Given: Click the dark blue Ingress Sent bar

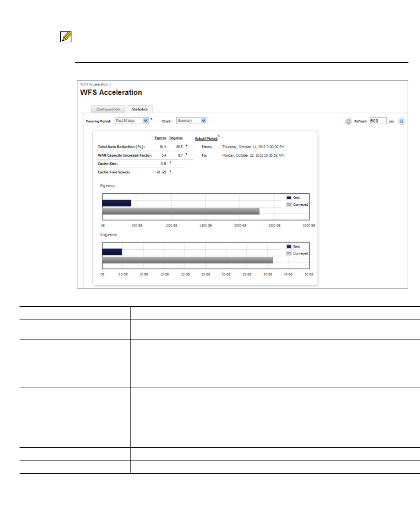Looking at the screenshot, I should point(112,252).
